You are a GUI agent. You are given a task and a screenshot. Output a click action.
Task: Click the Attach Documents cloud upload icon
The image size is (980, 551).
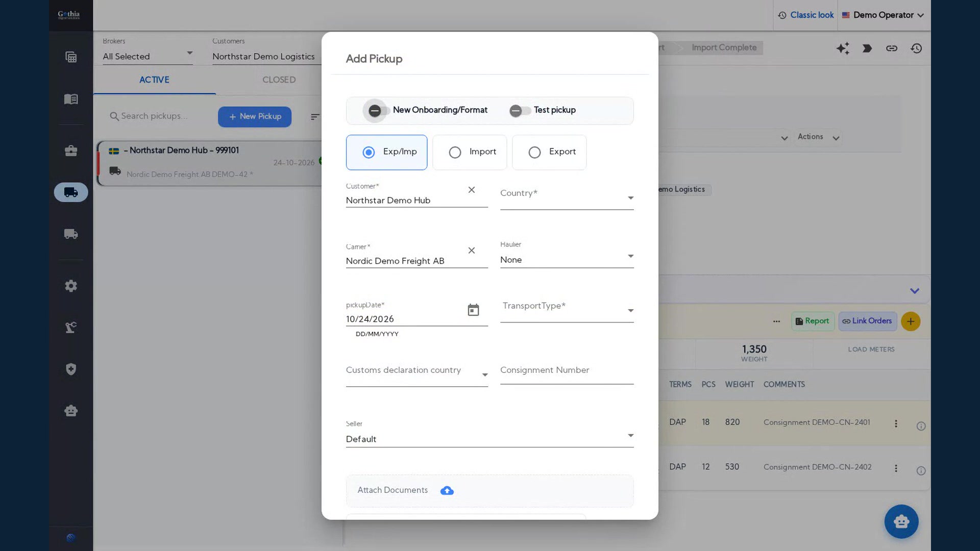click(447, 490)
